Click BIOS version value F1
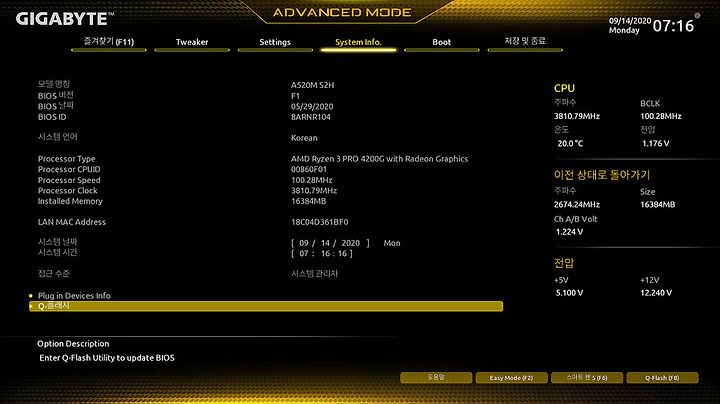The width and height of the screenshot is (720, 404). [x=295, y=96]
